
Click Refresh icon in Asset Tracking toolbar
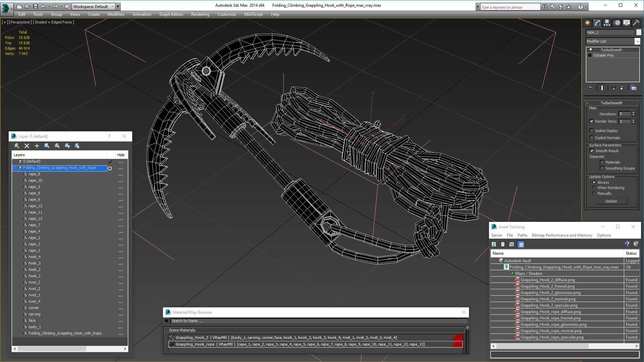click(x=494, y=244)
